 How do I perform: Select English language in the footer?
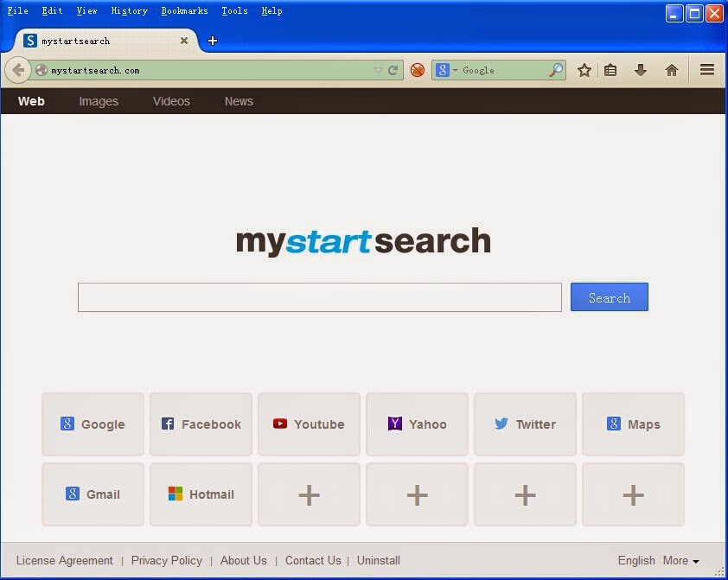pyautogui.click(x=636, y=560)
